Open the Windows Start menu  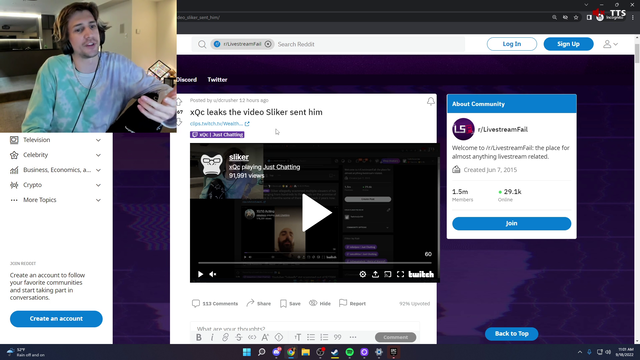247,352
